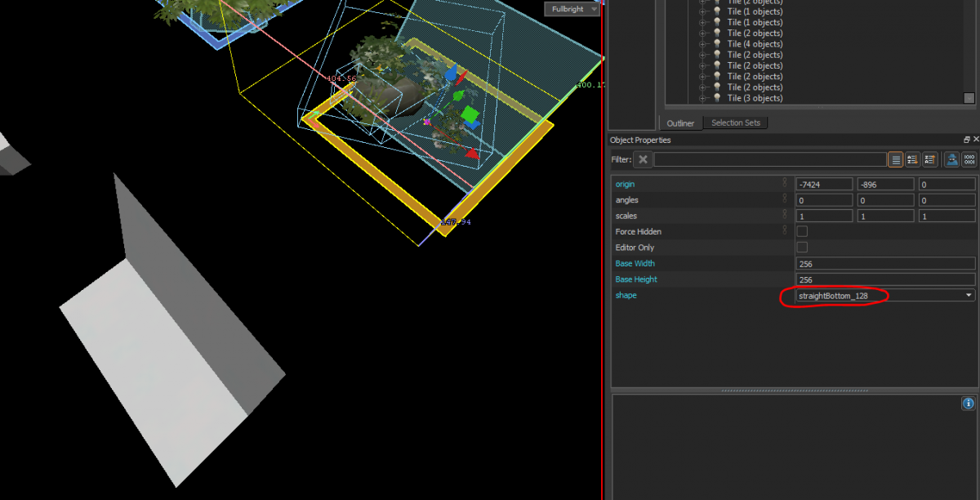Viewport: 980px width, 500px height.
Task: Click the sort by category icon
Action: (930, 159)
